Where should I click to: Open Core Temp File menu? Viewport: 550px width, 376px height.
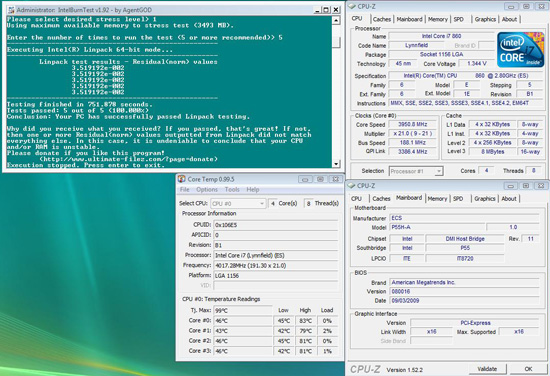pos(185,189)
